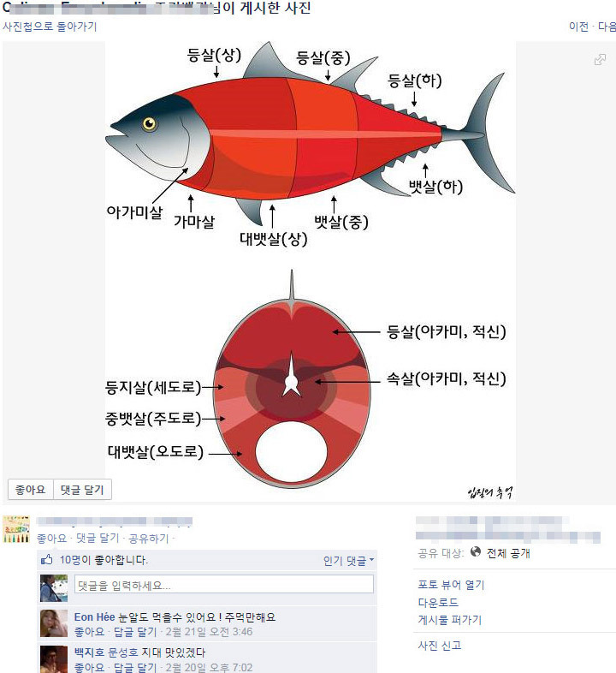The image size is (616, 673).
Task: Open 백지호's commenter profile picture
Action: [x=54, y=658]
